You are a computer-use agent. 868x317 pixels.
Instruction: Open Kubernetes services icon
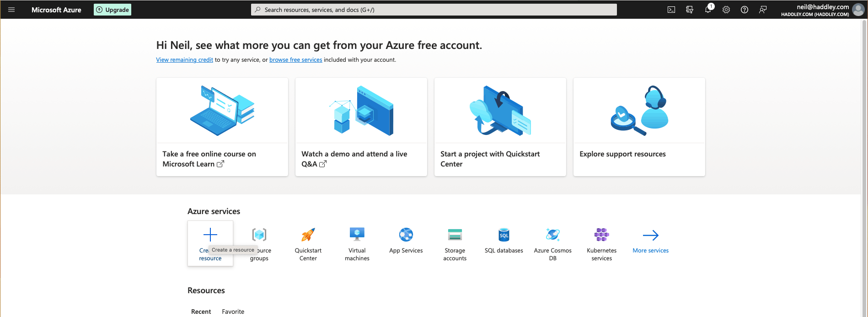pos(601,235)
